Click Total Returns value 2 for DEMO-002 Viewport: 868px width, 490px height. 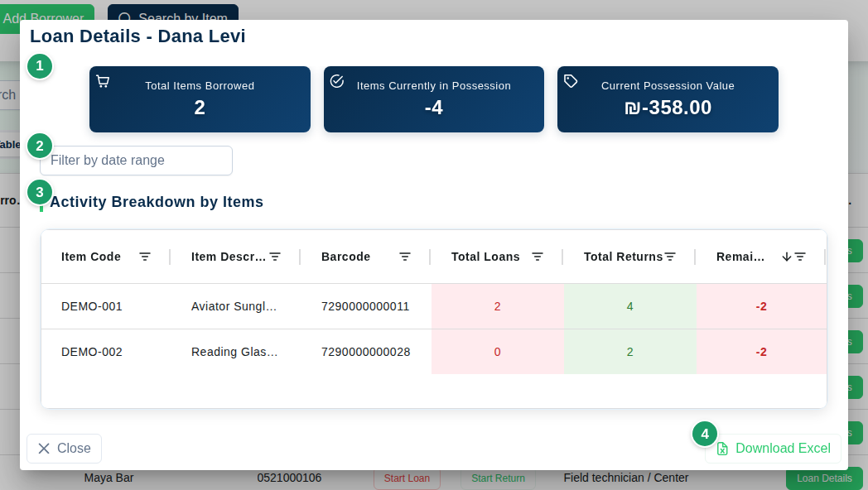[x=630, y=352]
